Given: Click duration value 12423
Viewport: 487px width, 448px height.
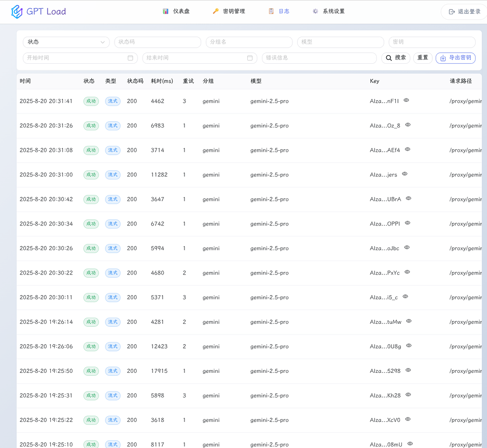Looking at the screenshot, I should pyautogui.click(x=159, y=347).
